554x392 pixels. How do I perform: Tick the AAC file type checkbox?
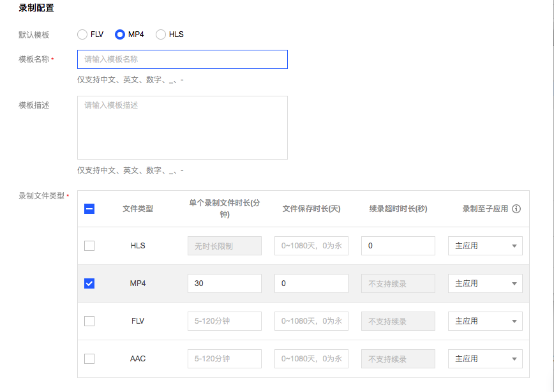click(89, 359)
